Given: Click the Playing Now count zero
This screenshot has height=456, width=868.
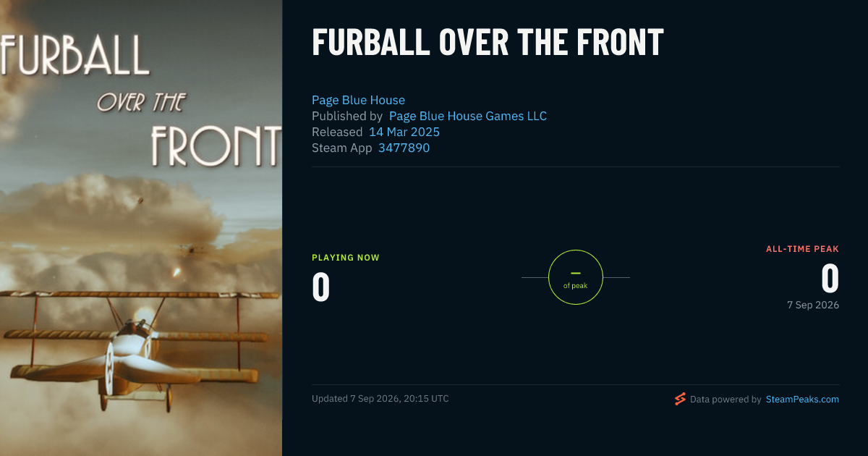Looking at the screenshot, I should pyautogui.click(x=321, y=287).
